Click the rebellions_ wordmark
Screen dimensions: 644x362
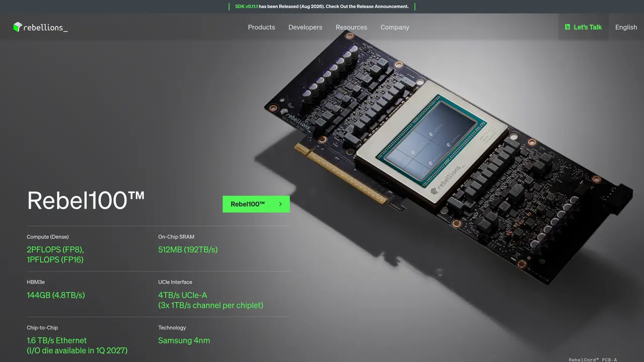point(45,28)
